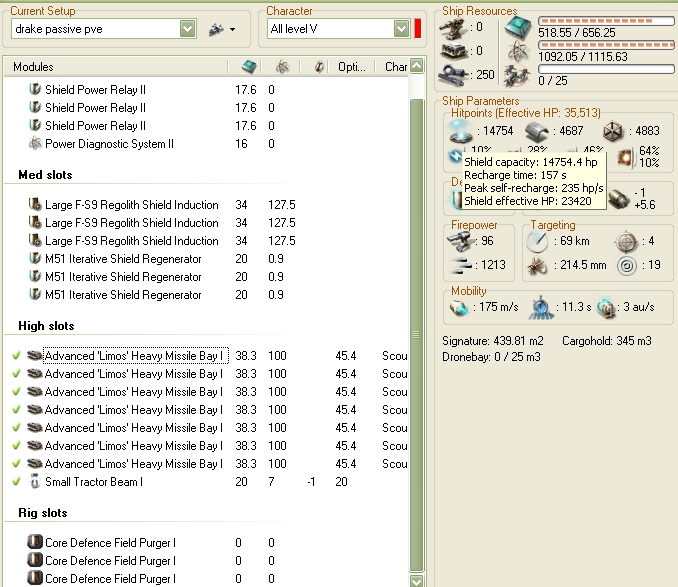Click the powergrid resource icon
This screenshot has height=587, width=678.
pos(518,50)
